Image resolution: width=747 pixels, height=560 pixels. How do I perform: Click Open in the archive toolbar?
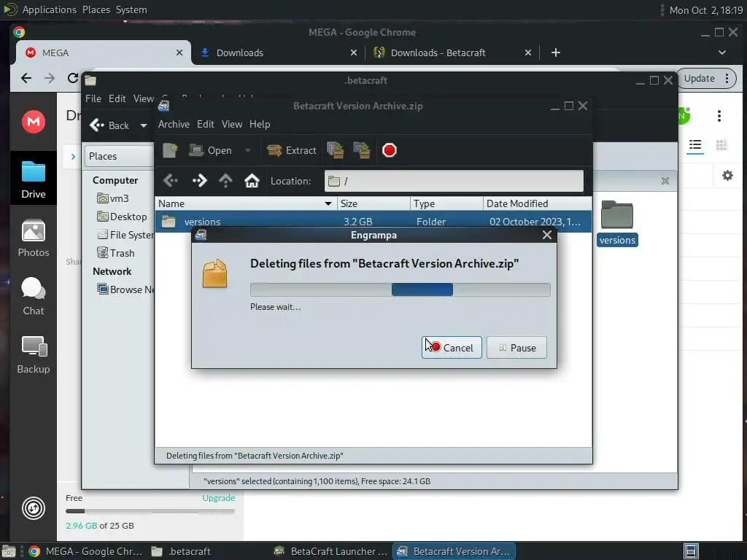[x=210, y=150]
